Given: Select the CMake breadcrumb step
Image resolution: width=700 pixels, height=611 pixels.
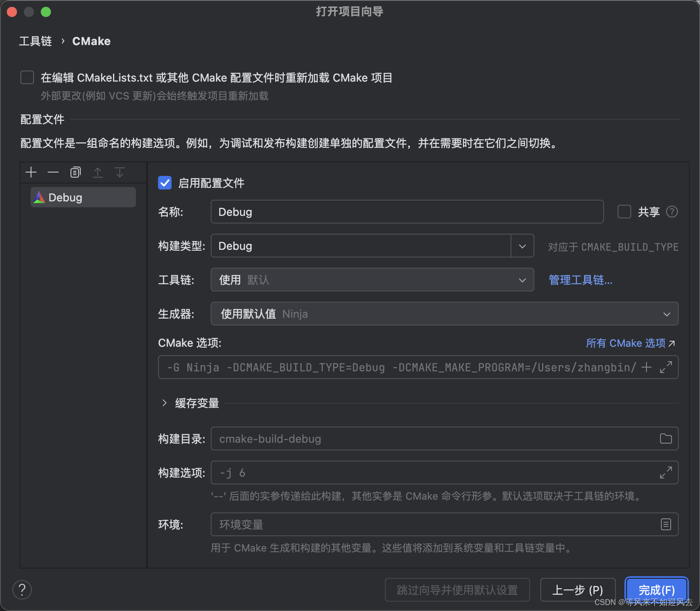Looking at the screenshot, I should [x=91, y=41].
